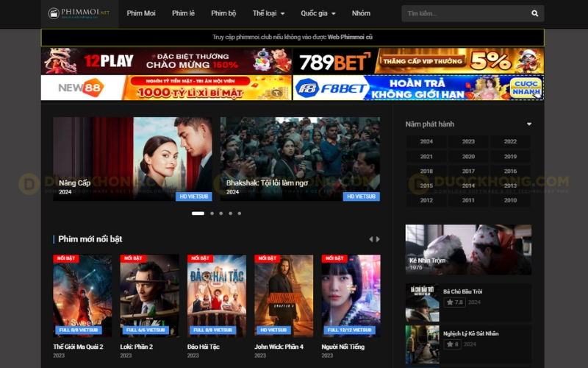Filter by year 2023
The height and width of the screenshot is (368, 588).
468,141
